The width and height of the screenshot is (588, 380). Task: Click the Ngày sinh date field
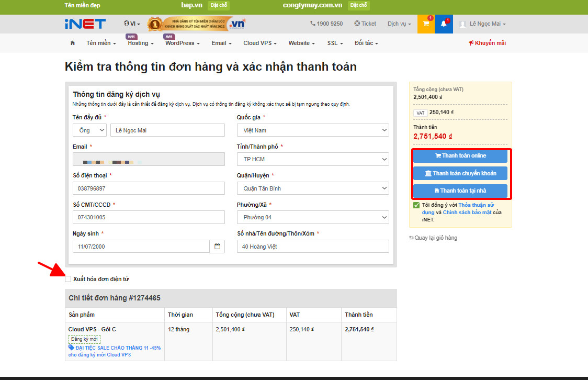click(x=141, y=247)
